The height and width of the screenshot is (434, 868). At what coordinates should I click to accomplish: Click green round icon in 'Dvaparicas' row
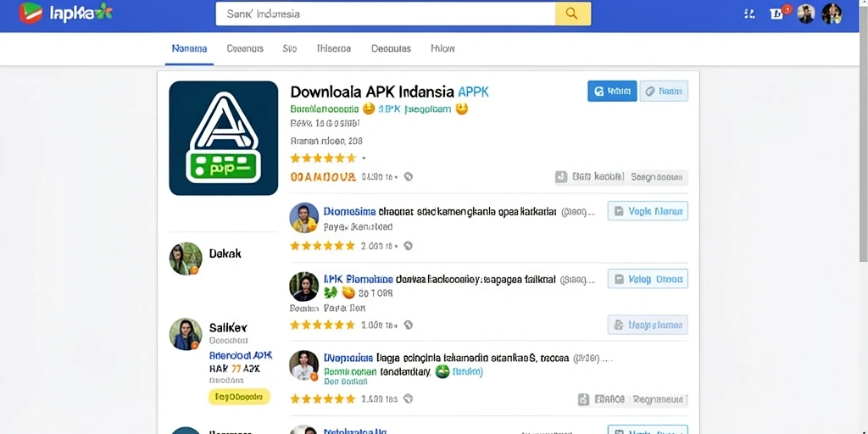(x=442, y=371)
